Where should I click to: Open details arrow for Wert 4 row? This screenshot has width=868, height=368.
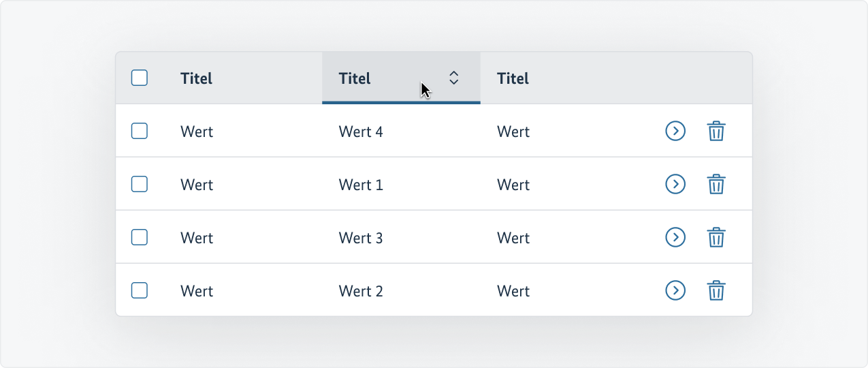tap(675, 131)
